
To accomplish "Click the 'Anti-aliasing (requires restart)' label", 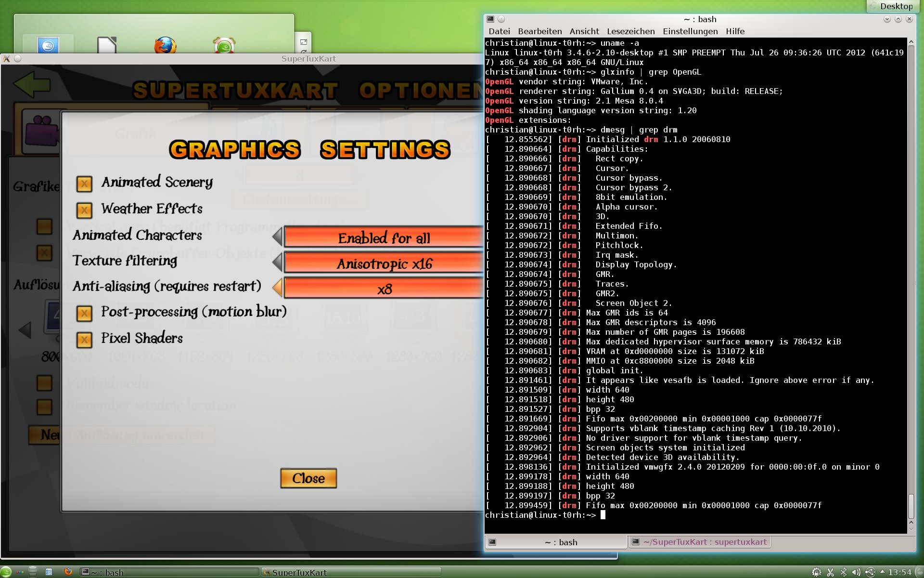I will pyautogui.click(x=167, y=286).
